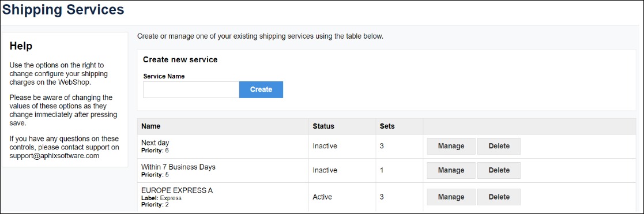Manage the Within 7 Business Days service

(x=451, y=171)
